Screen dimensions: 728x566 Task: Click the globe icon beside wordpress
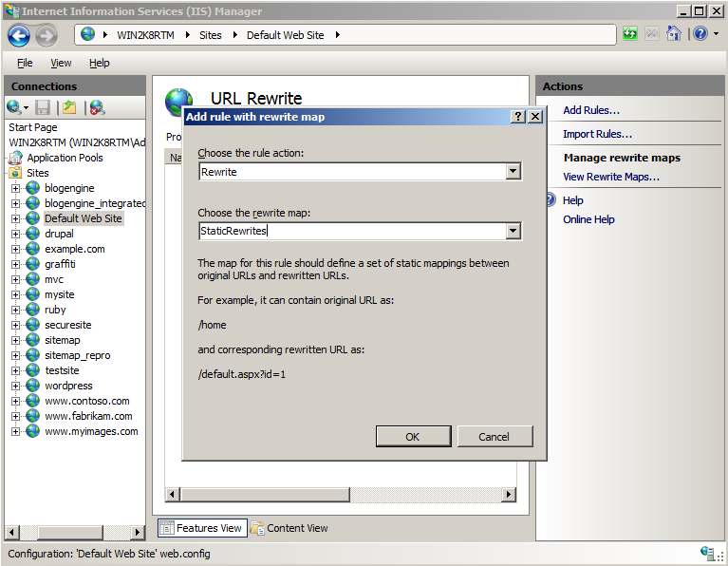click(x=32, y=386)
